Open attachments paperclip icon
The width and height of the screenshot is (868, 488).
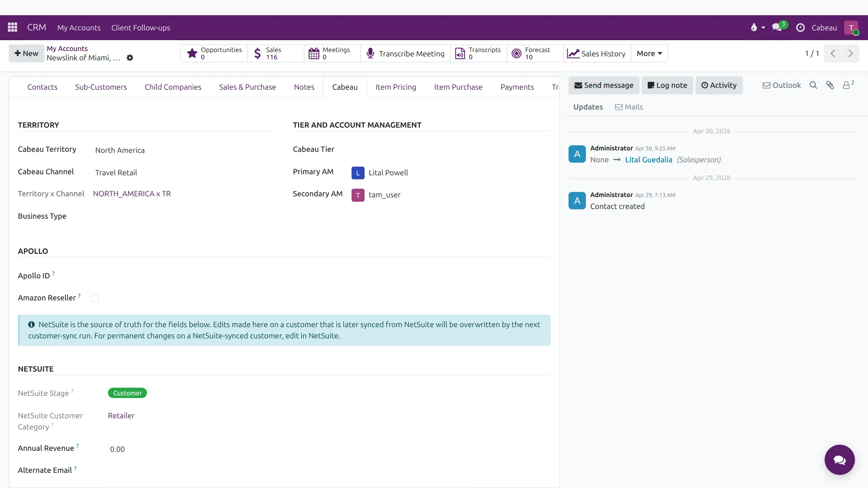pyautogui.click(x=830, y=85)
